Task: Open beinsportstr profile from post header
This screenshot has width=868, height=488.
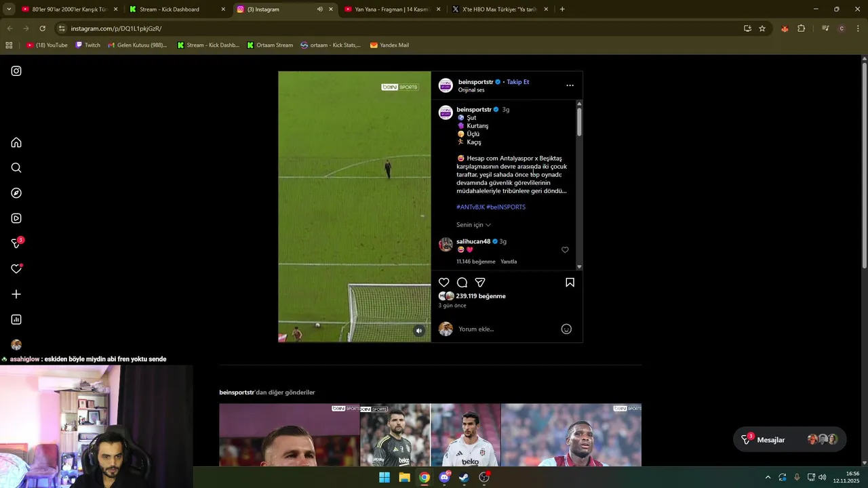Action: pyautogui.click(x=475, y=81)
